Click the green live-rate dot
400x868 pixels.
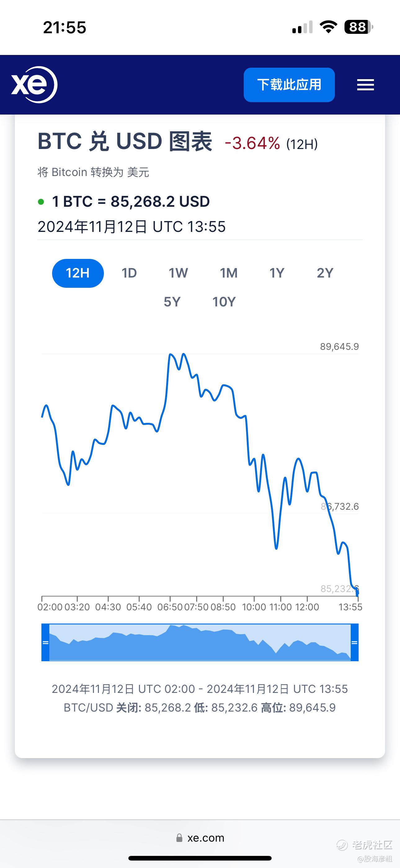pyautogui.click(x=41, y=202)
